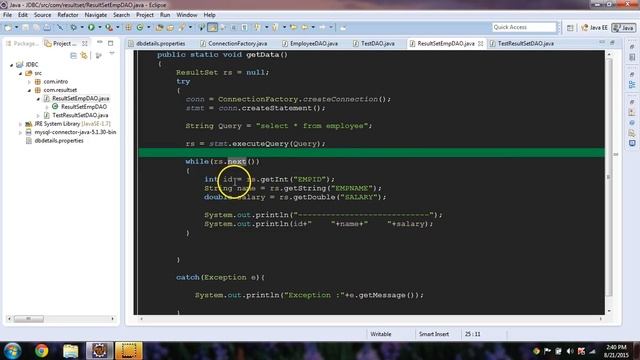The height and width of the screenshot is (360, 640).
Task: Collapse the JDBC project node
Action: [11, 65]
